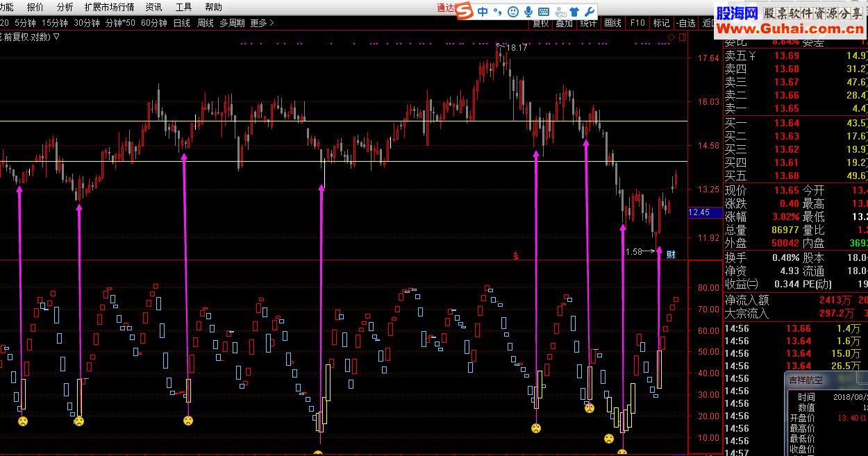The width and height of the screenshot is (868, 456).
Task: Open the 工具 menu
Action: (183, 7)
